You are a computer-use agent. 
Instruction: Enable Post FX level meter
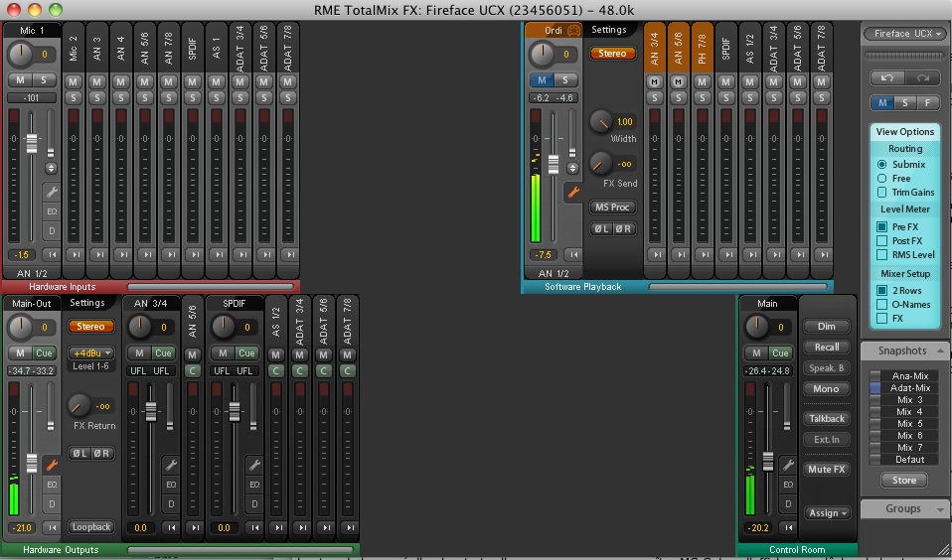881,241
